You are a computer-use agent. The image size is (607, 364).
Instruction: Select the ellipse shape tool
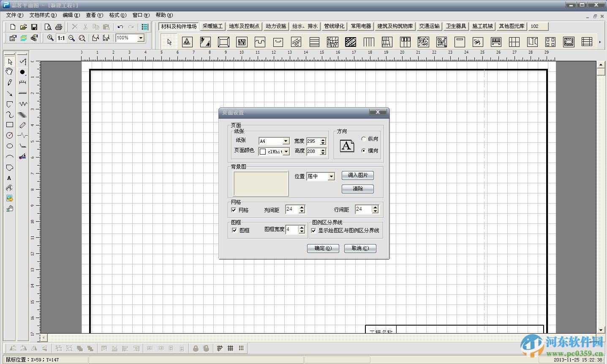(x=9, y=146)
